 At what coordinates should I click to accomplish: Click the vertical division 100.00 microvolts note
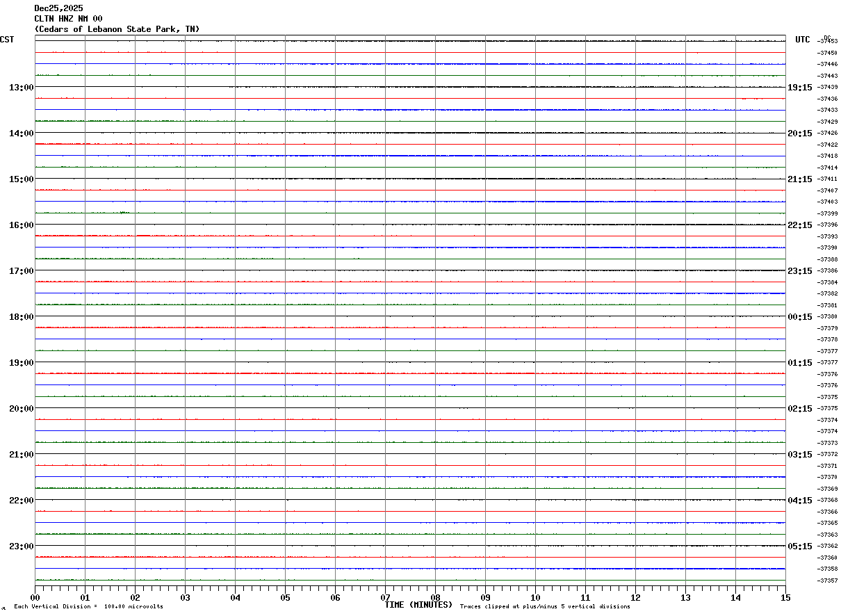point(88,607)
